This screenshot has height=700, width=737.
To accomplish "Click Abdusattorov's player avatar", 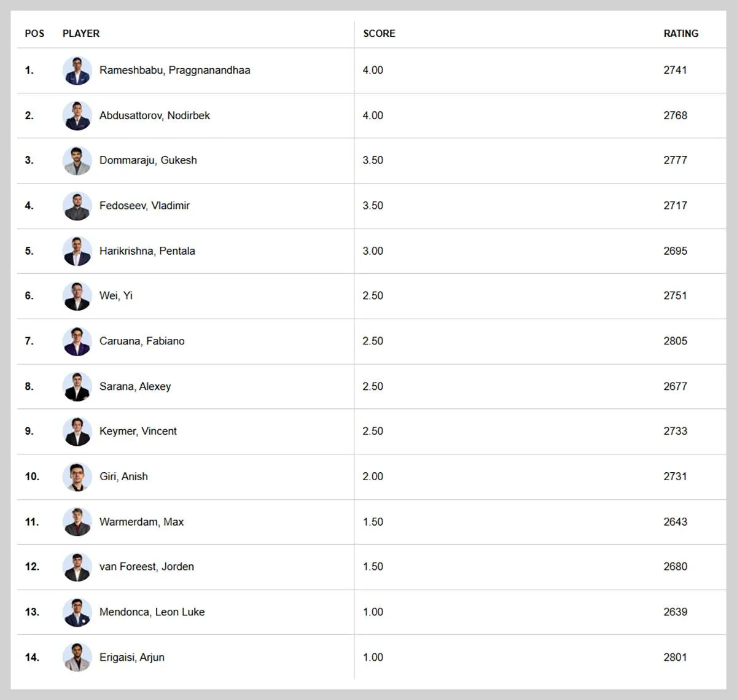I will tap(77, 115).
